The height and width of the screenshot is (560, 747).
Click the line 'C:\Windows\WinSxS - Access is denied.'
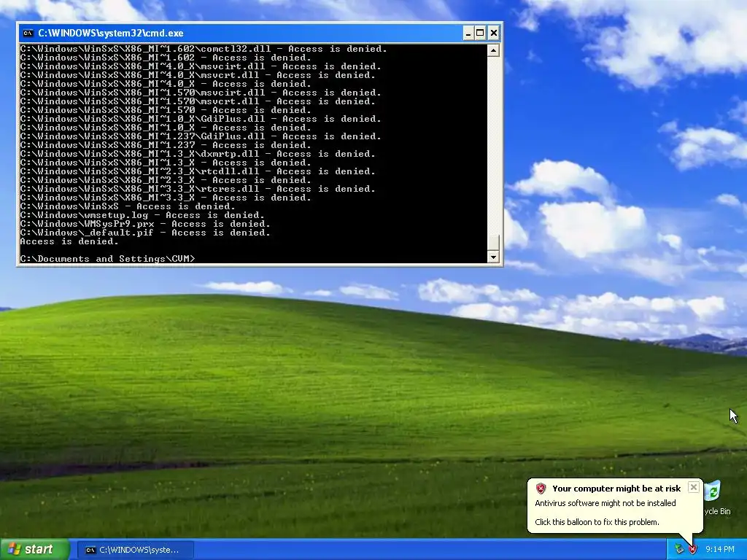pos(128,206)
